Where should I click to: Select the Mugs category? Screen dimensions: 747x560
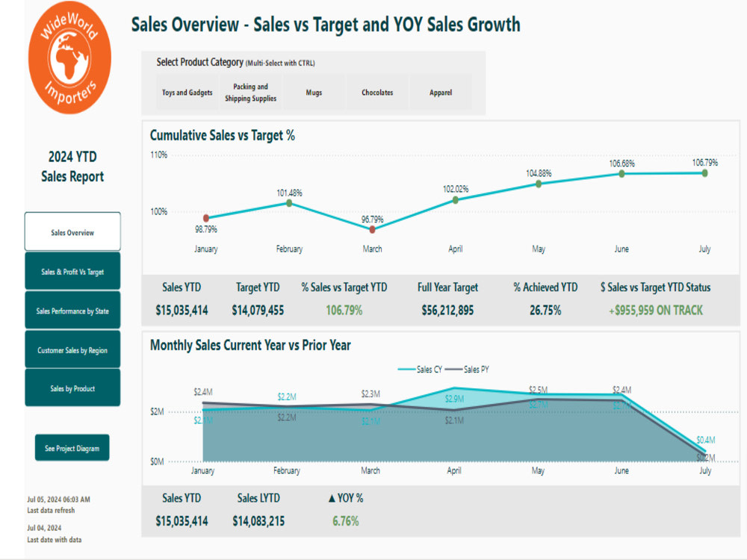(314, 93)
